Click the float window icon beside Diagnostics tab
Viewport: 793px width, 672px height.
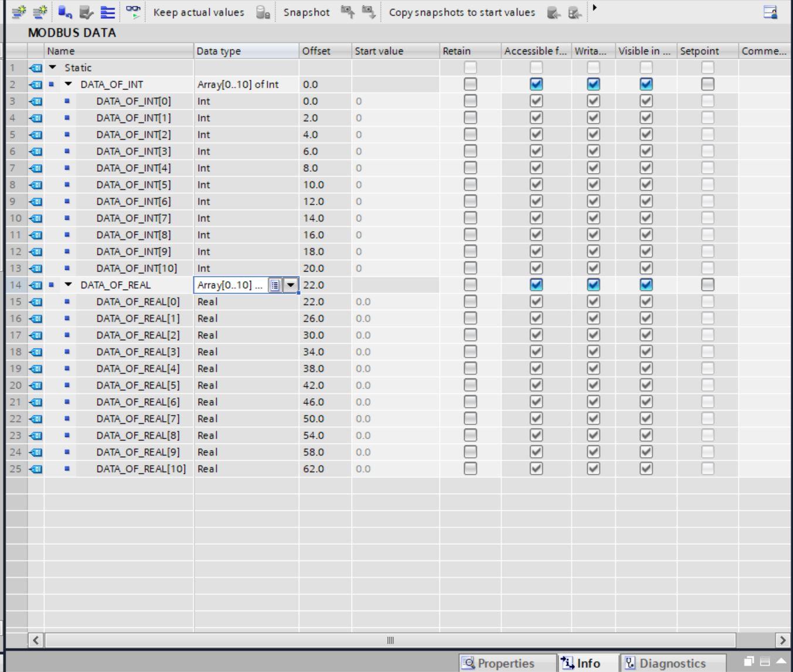click(x=749, y=661)
